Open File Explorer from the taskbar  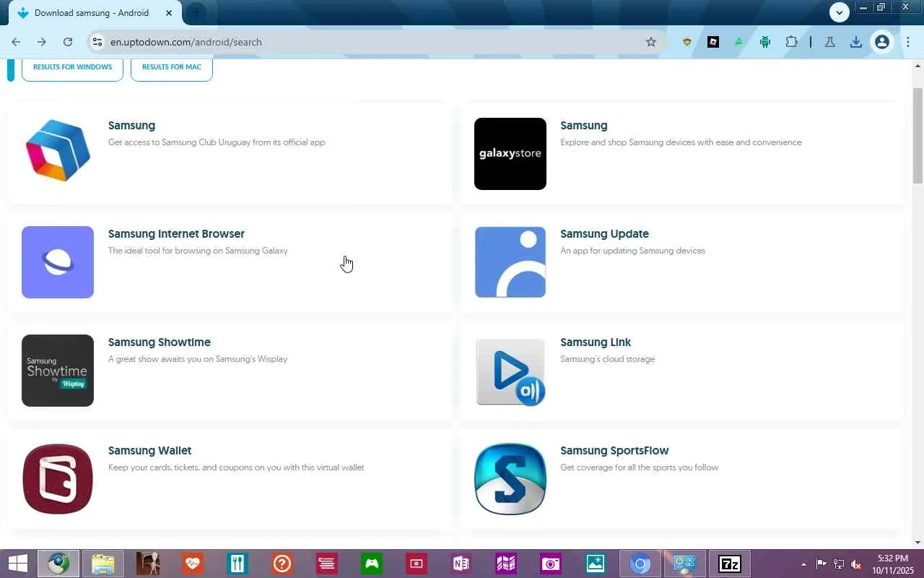coord(103,564)
